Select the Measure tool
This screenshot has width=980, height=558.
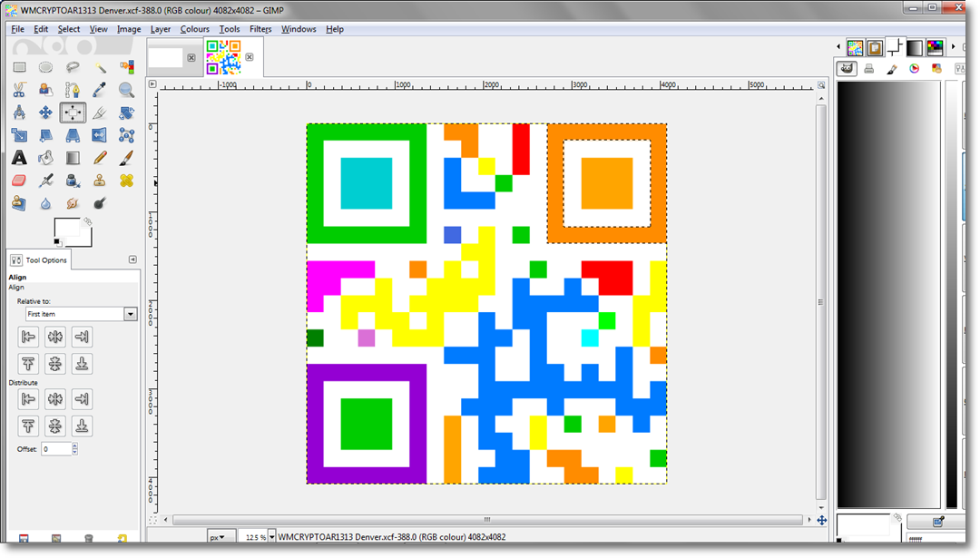point(19,113)
